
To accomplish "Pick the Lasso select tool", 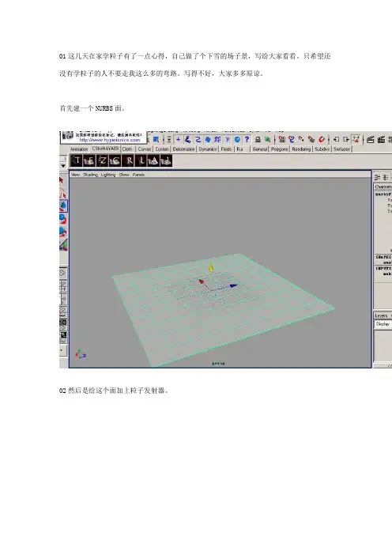I will (62, 193).
